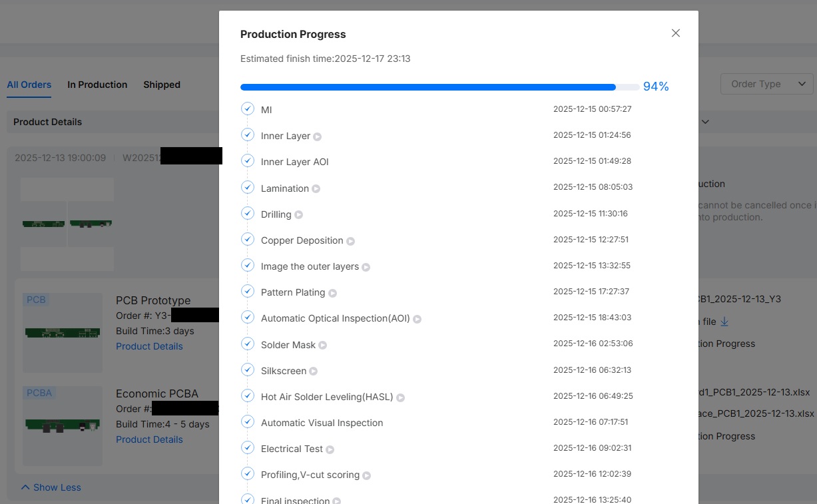
Task: Play the Solder Mask step video
Action: (323, 345)
